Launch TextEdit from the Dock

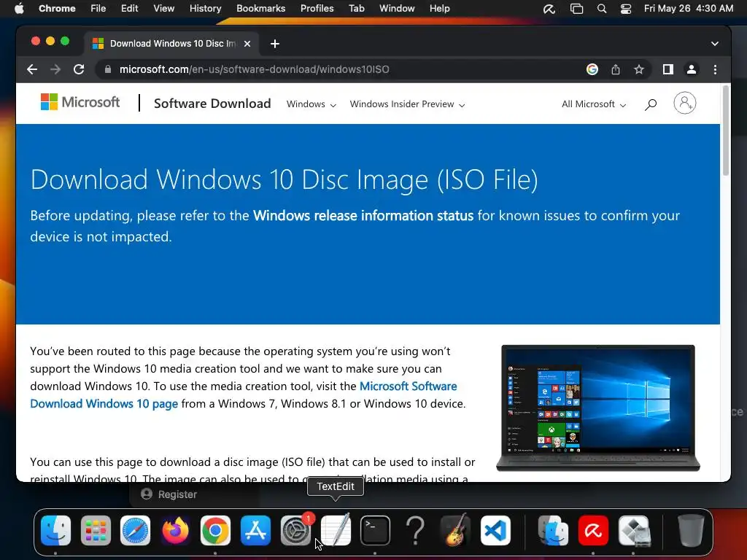pyautogui.click(x=336, y=531)
